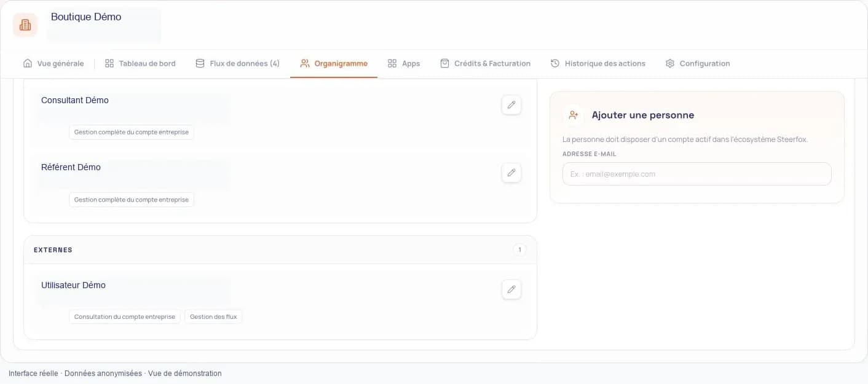Click the Référent Démo name
This screenshot has width=868, height=384.
click(x=71, y=167)
